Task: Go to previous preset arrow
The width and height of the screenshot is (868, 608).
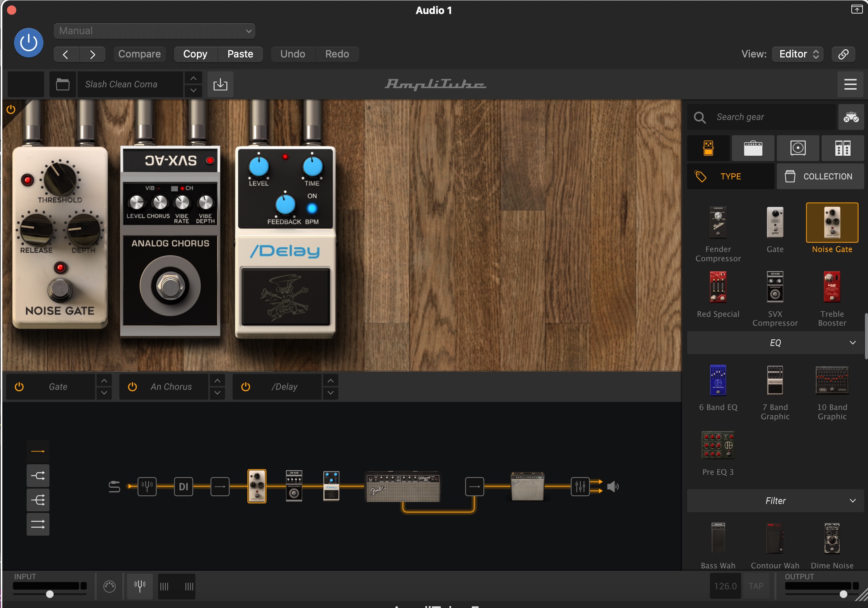Action: pyautogui.click(x=66, y=54)
